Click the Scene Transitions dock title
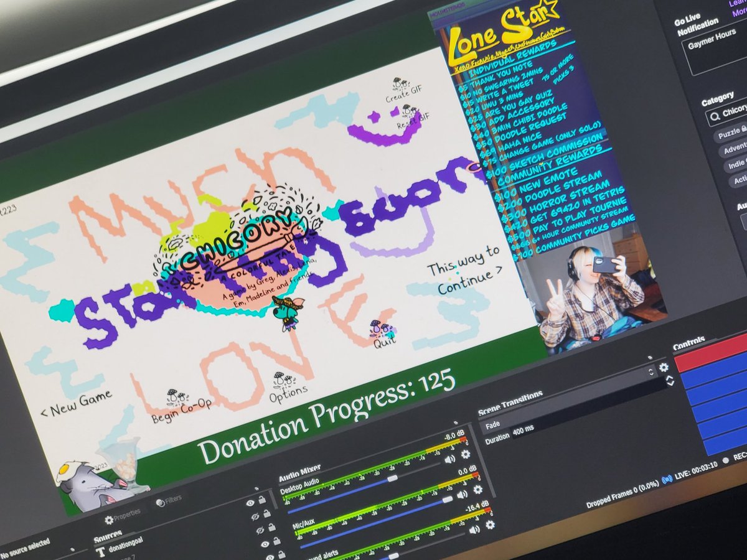The width and height of the screenshot is (747, 560). pos(510,403)
